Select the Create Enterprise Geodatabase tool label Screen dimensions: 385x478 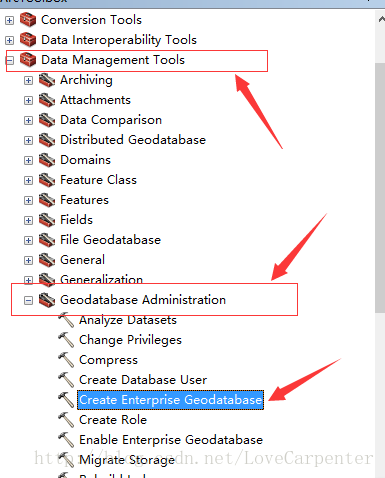pyautogui.click(x=170, y=400)
